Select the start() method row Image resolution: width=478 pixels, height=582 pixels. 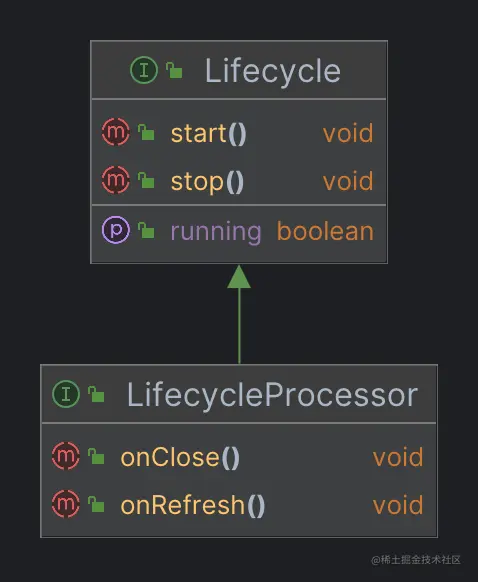click(239, 133)
